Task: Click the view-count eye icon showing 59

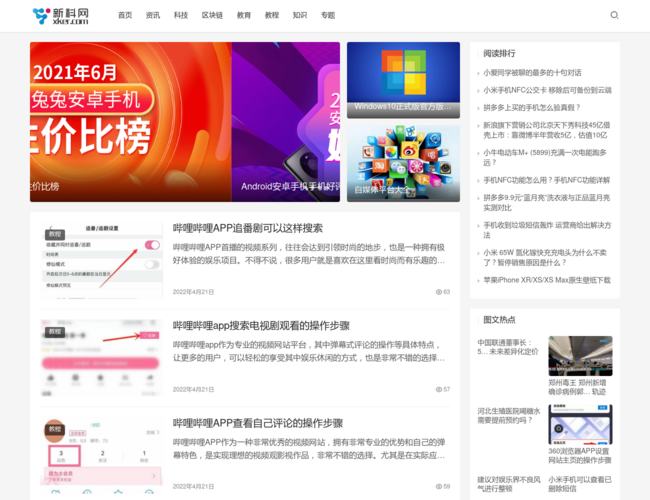Action: click(439, 486)
